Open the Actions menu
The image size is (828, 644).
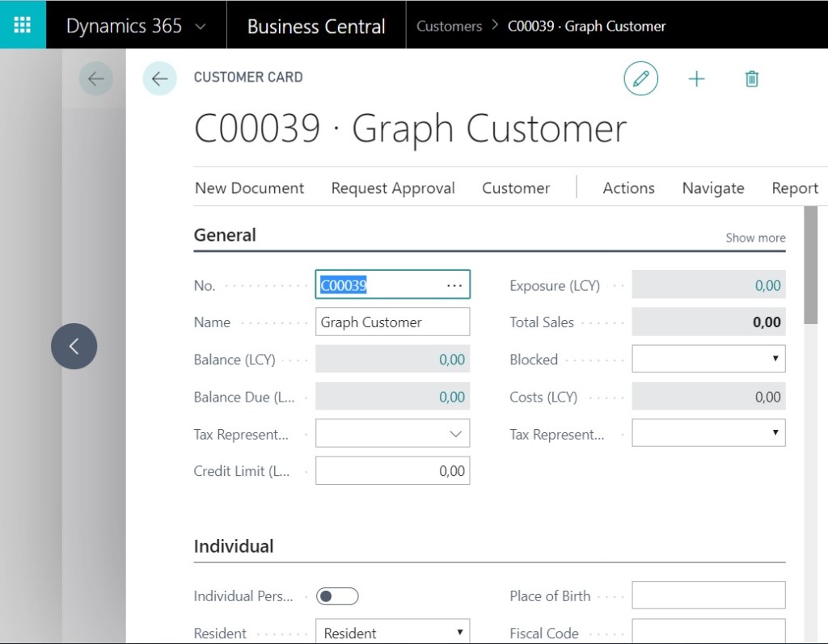pos(628,188)
